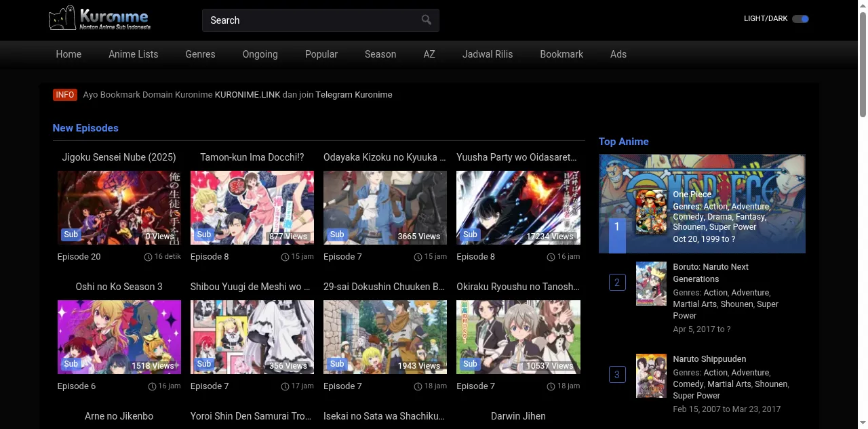Open One Piece in Top Anime
The height and width of the screenshot is (429, 868).
[x=692, y=195]
